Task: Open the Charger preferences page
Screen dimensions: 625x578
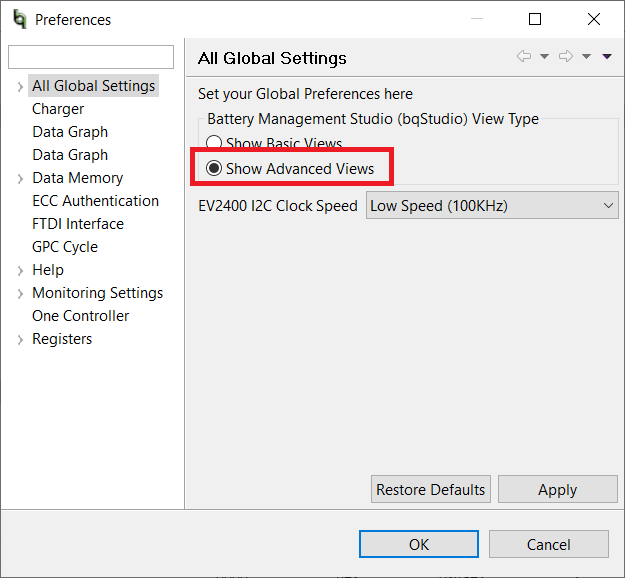Action: [x=58, y=109]
